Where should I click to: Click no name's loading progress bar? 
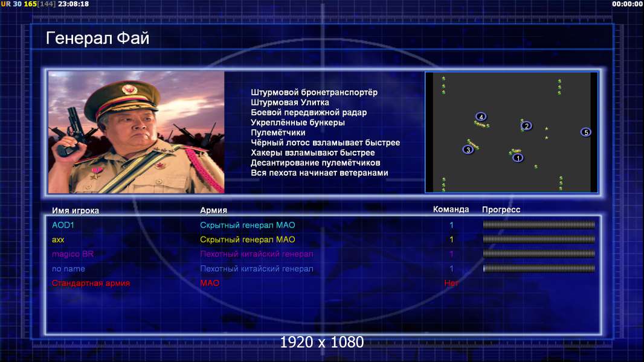539,268
